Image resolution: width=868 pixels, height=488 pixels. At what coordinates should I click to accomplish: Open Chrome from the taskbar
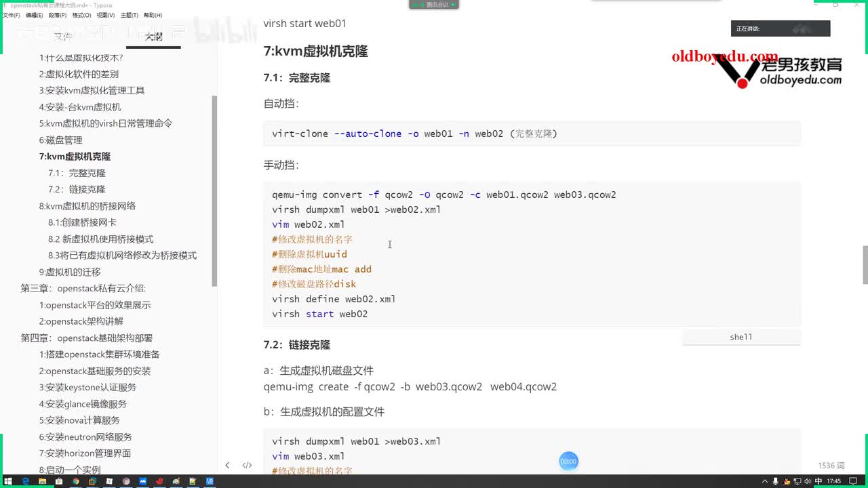coord(76,481)
